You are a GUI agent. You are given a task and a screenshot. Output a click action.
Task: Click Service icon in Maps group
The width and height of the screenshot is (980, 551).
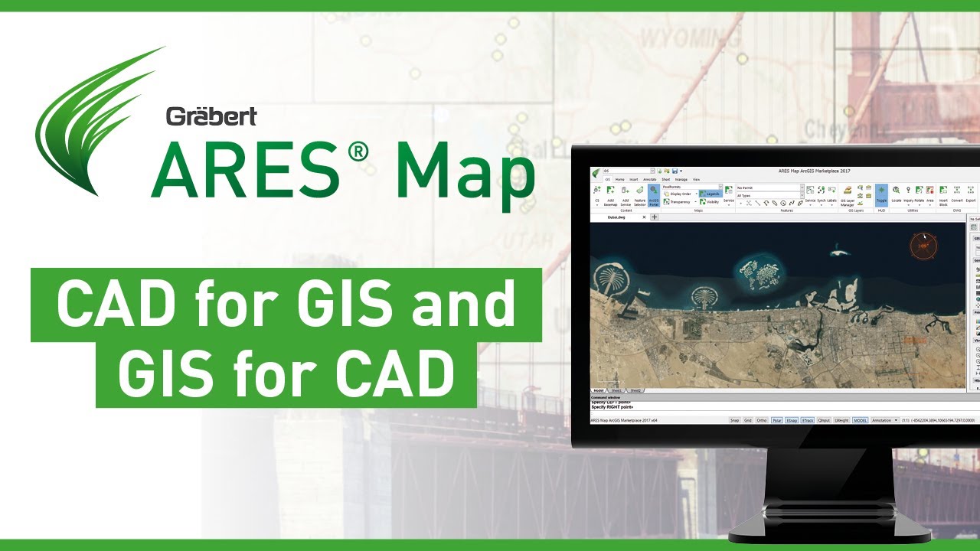click(x=728, y=194)
